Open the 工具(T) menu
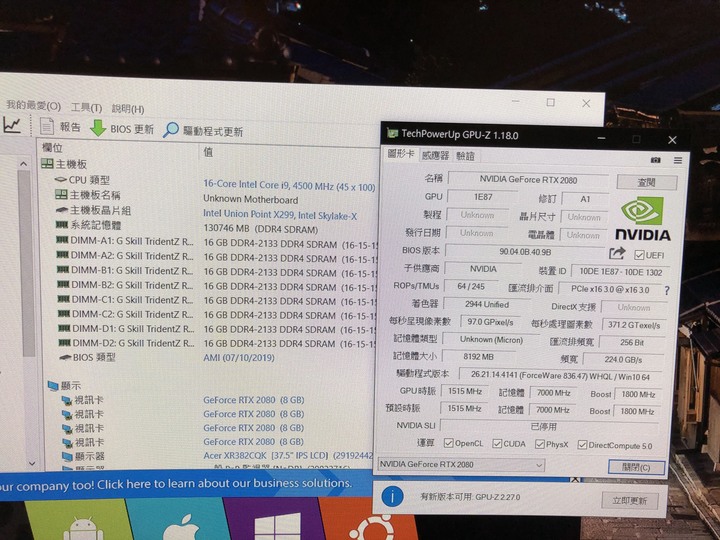The image size is (720, 540). pyautogui.click(x=86, y=107)
